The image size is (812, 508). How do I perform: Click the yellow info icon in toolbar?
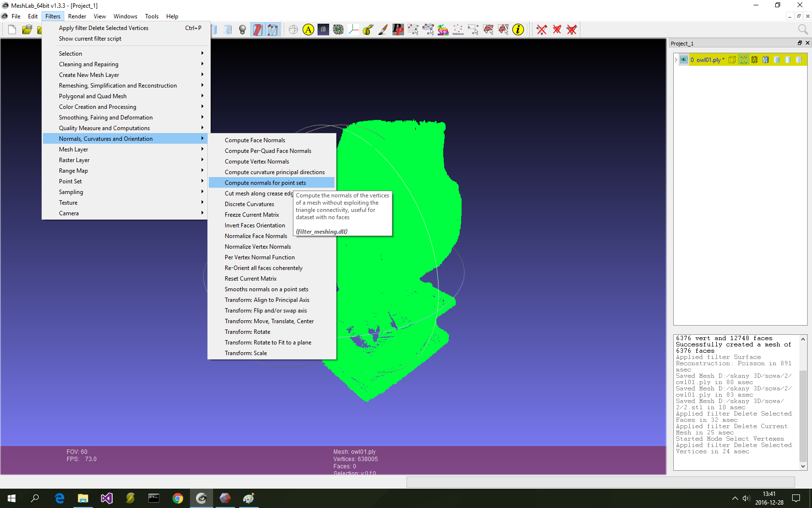pos(518,30)
